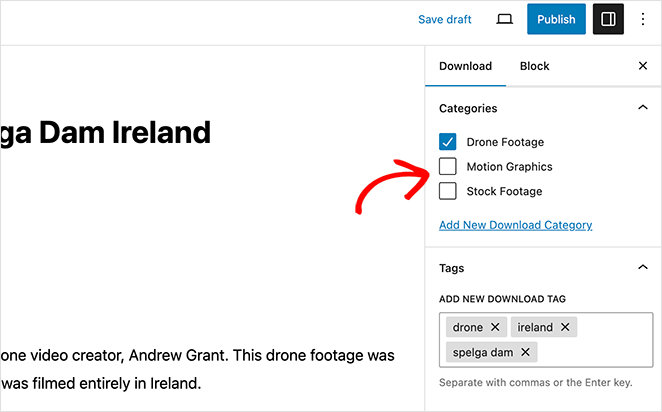Remove the ireland tag
This screenshot has width=662, height=412.
565,327
